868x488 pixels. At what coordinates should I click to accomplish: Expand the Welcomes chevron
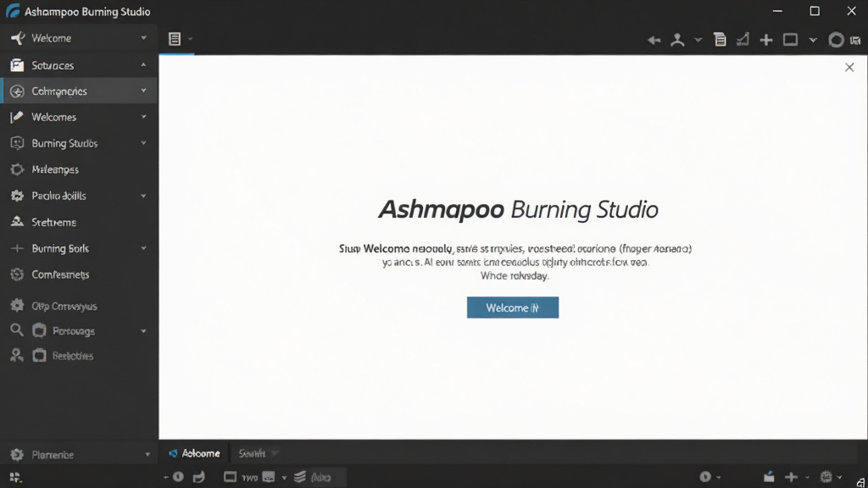(x=143, y=117)
